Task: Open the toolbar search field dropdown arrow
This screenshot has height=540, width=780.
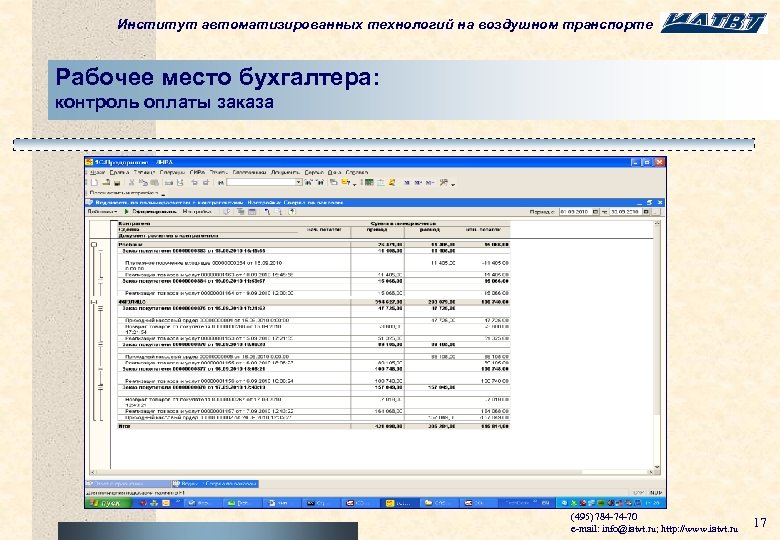Action: pyautogui.click(x=299, y=183)
